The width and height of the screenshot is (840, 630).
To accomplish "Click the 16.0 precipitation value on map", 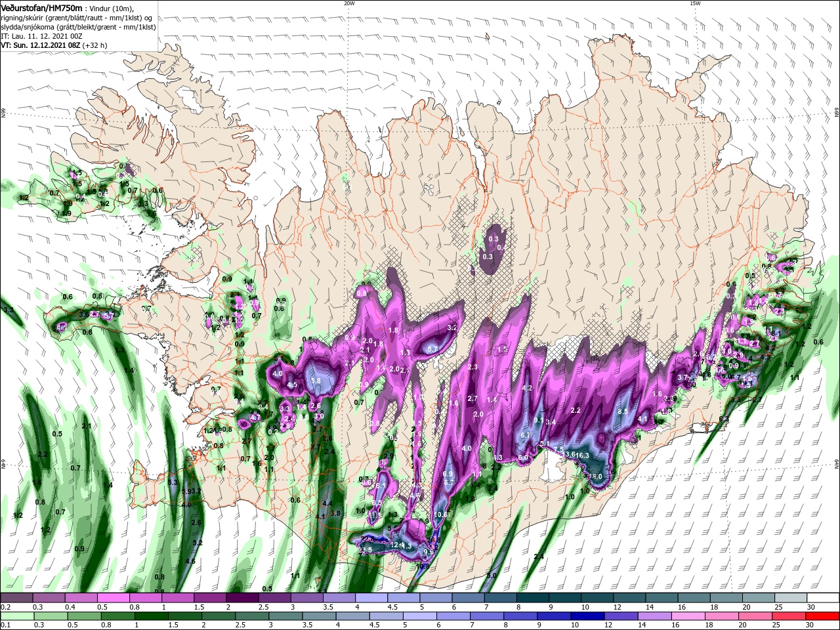I will (x=595, y=476).
